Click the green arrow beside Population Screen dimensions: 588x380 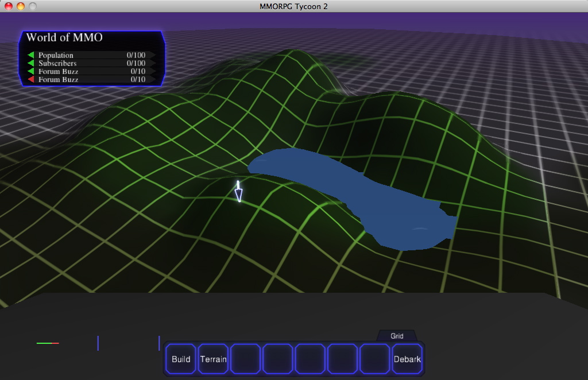[x=31, y=55]
